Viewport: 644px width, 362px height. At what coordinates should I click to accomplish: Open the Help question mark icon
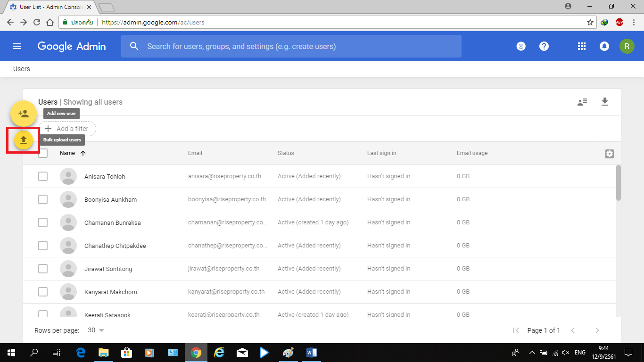coord(544,46)
